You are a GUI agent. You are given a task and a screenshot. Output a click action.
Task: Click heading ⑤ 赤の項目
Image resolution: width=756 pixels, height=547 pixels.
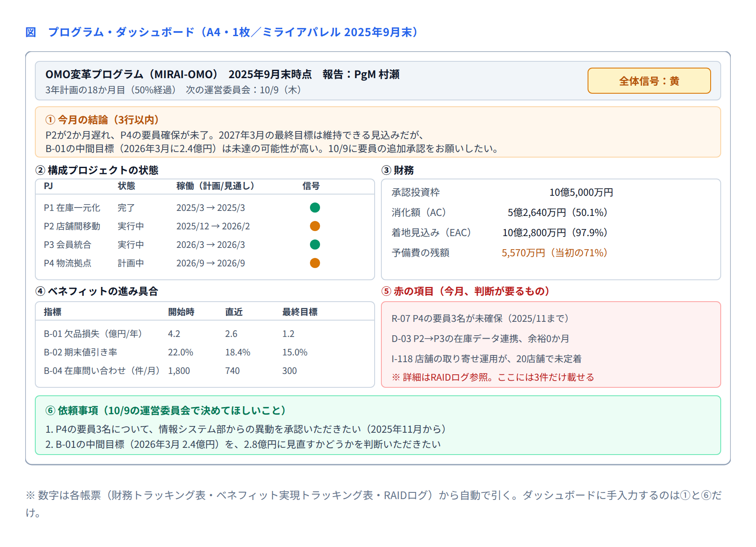[x=465, y=291]
